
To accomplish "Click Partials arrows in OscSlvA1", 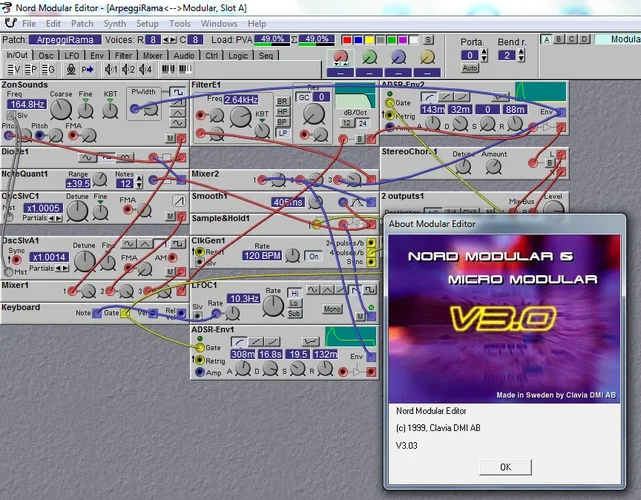I will (62, 269).
